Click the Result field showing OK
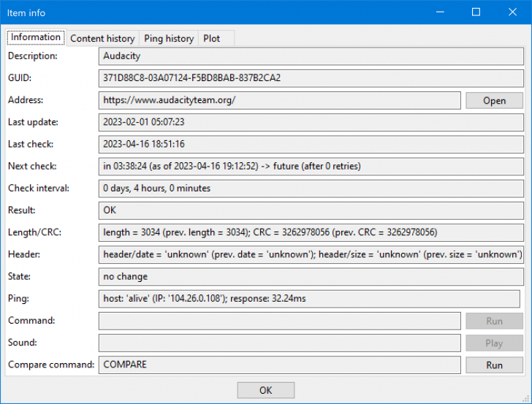The image size is (532, 404). click(x=311, y=210)
